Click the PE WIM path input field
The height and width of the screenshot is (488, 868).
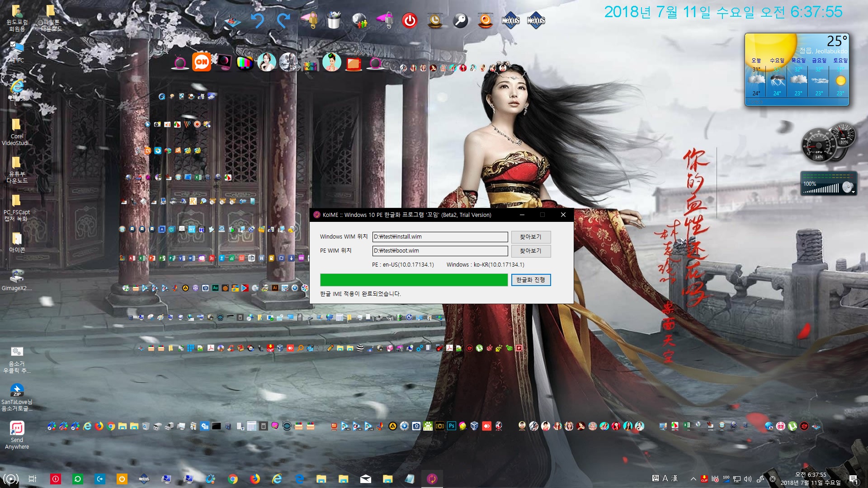(x=440, y=251)
